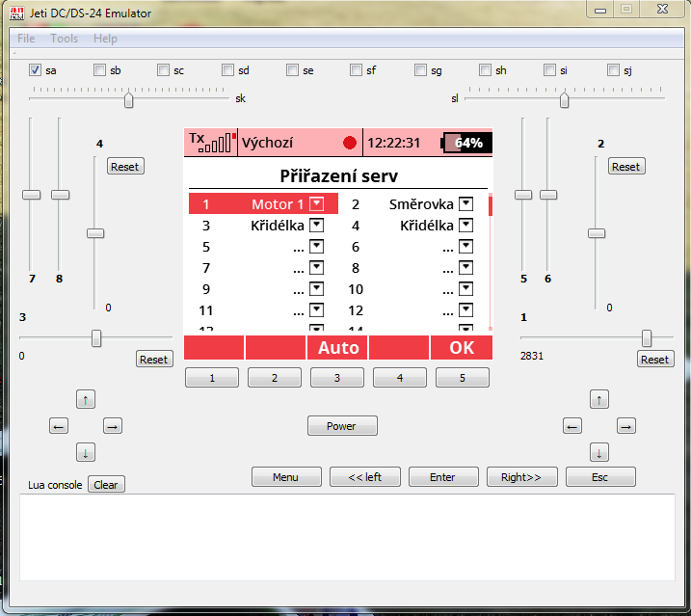Click the Tx signal strength icon
Viewport: 691px width, 616px height.
211,142
